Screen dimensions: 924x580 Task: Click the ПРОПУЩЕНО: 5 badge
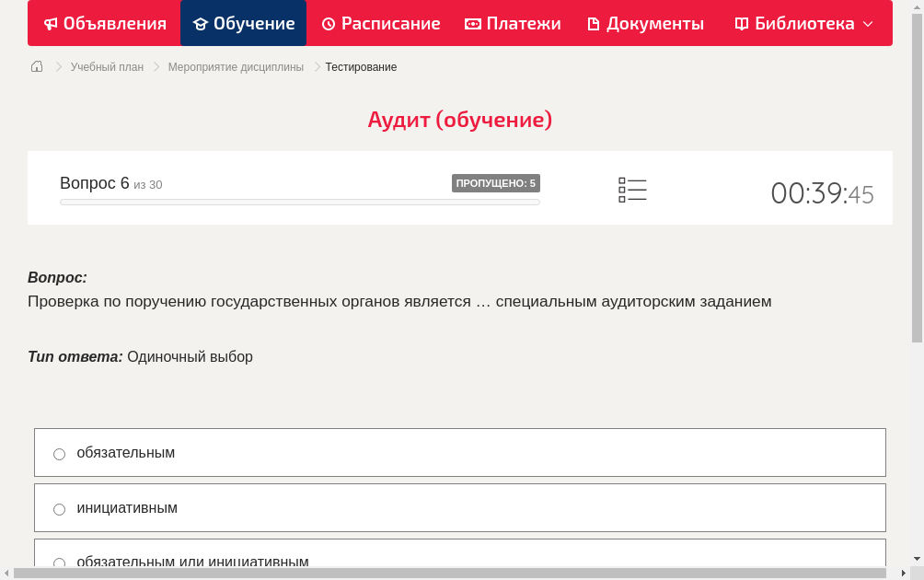click(497, 182)
